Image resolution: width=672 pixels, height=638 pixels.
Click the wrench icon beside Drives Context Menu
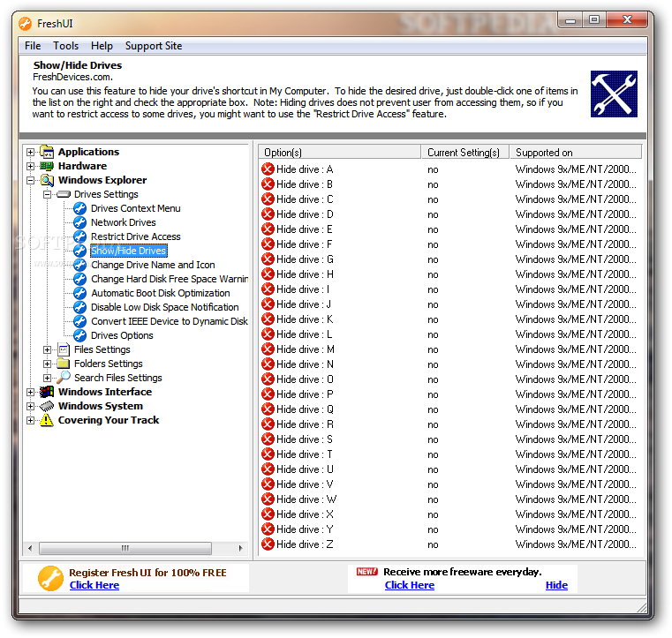[79, 208]
